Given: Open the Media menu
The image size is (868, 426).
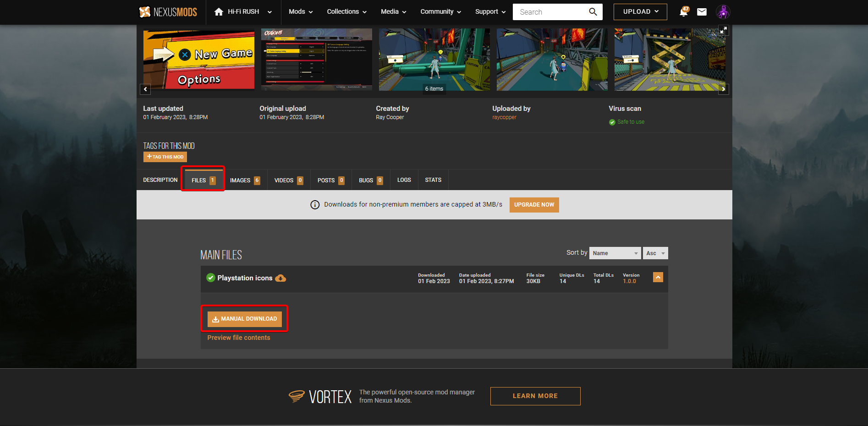Looking at the screenshot, I should 394,12.
